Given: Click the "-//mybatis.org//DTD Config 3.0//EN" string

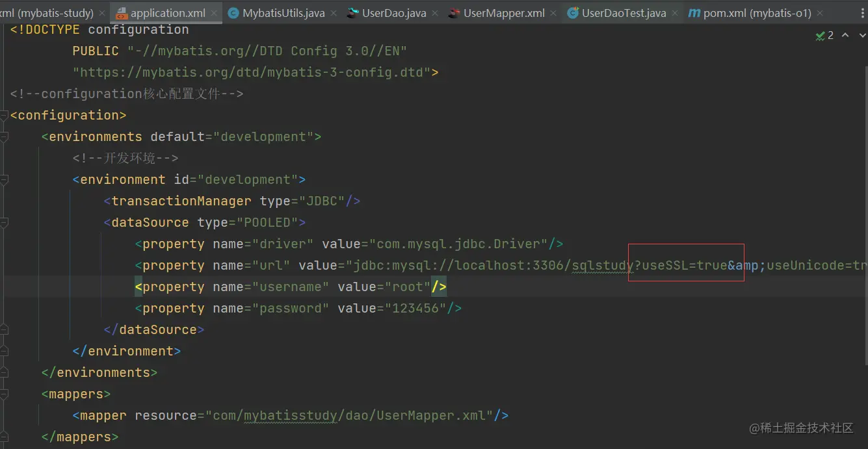Looking at the screenshot, I should click(267, 51).
